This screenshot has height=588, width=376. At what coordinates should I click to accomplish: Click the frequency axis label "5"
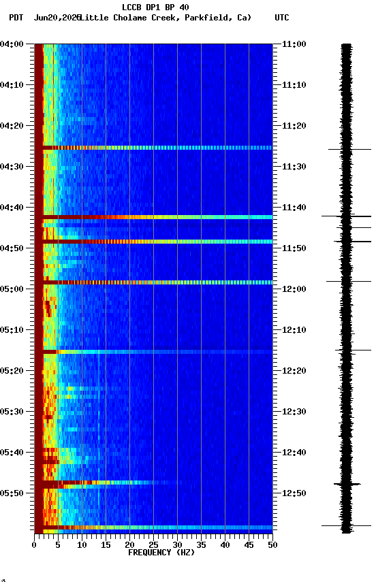(x=58, y=545)
